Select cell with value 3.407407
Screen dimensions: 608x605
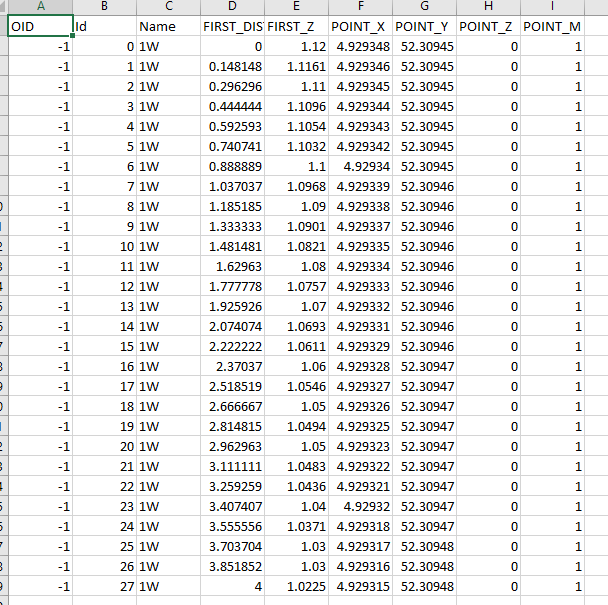(x=232, y=506)
